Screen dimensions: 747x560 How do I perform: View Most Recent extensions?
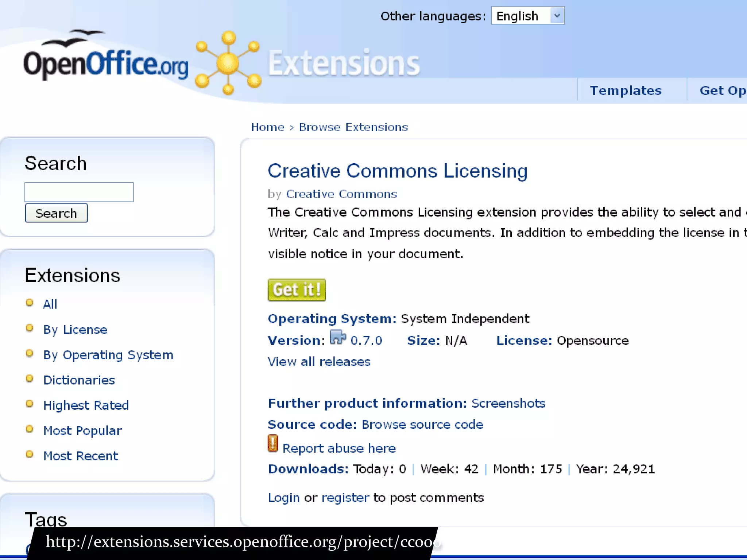point(81,456)
